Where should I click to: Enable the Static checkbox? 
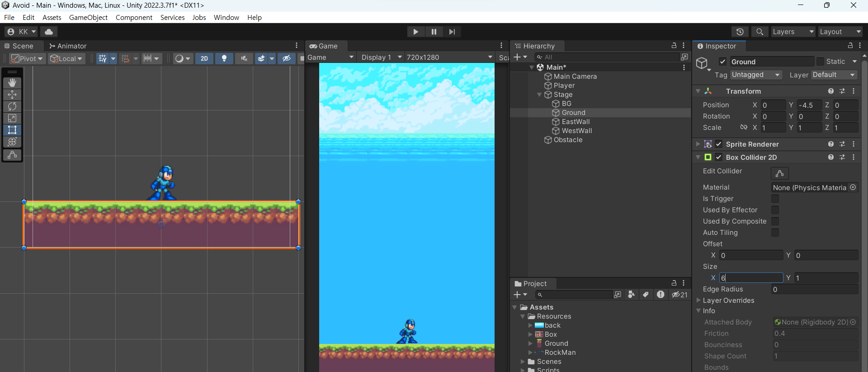tap(820, 62)
